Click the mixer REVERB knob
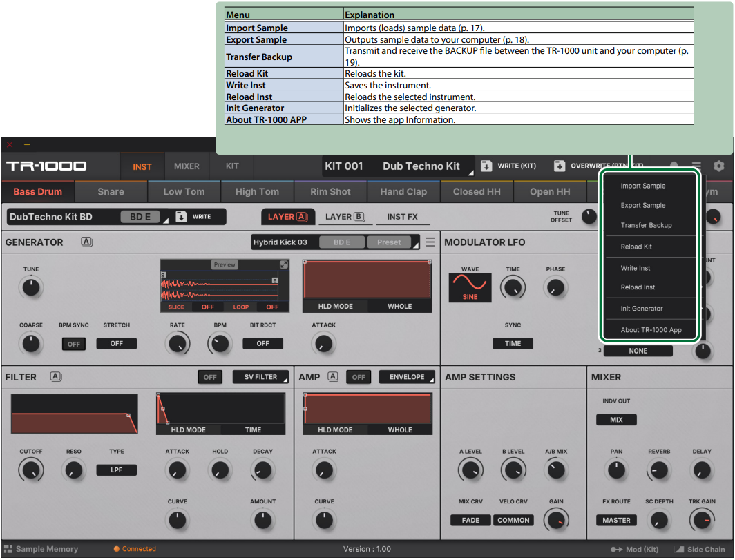The height and width of the screenshot is (560, 735). click(x=659, y=470)
